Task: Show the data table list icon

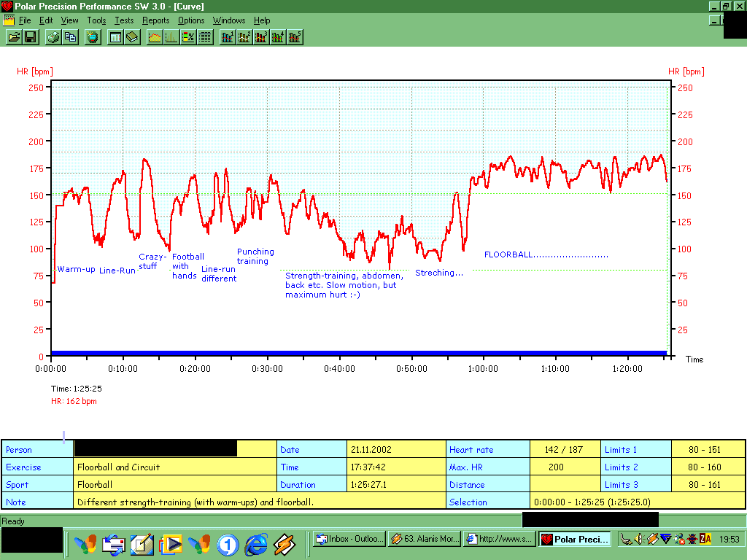Action: click(205, 37)
